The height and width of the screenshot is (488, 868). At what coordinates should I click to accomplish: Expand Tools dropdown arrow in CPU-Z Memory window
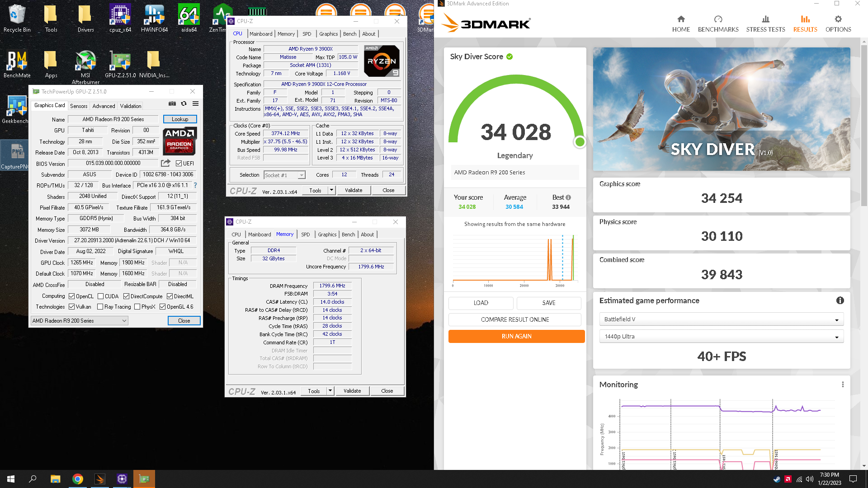(x=330, y=391)
